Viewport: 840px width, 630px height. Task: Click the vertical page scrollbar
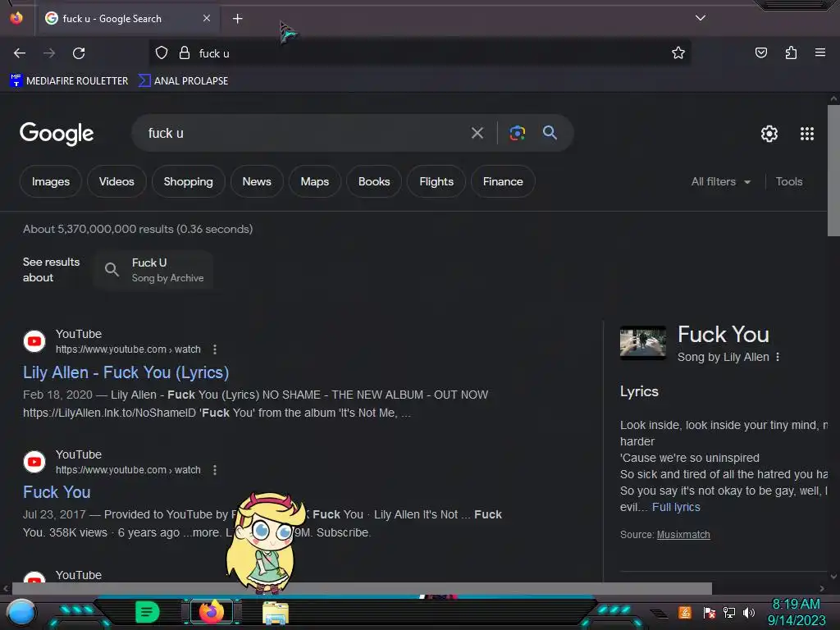833,171
